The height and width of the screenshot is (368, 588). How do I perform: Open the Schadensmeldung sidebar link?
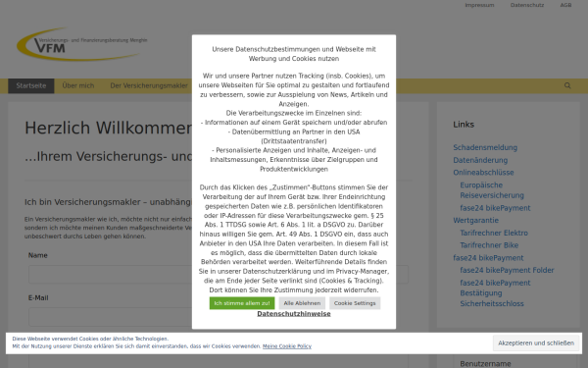(485, 147)
